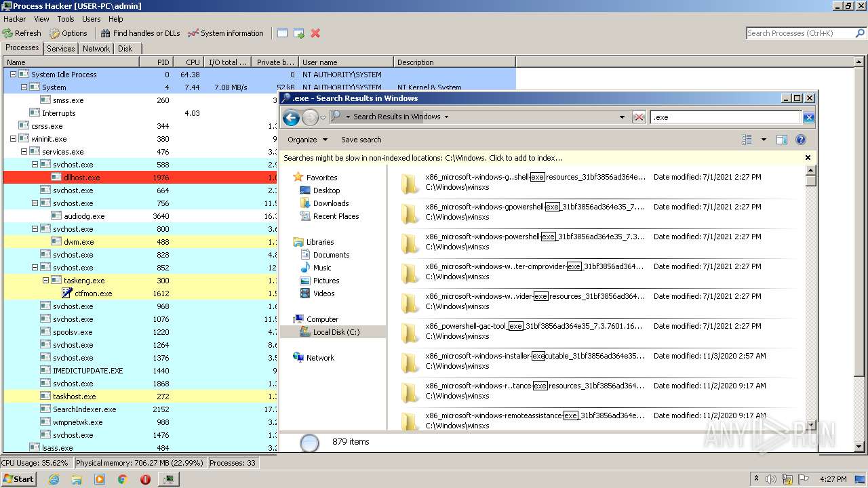Click the Search Processes input field

(x=800, y=33)
